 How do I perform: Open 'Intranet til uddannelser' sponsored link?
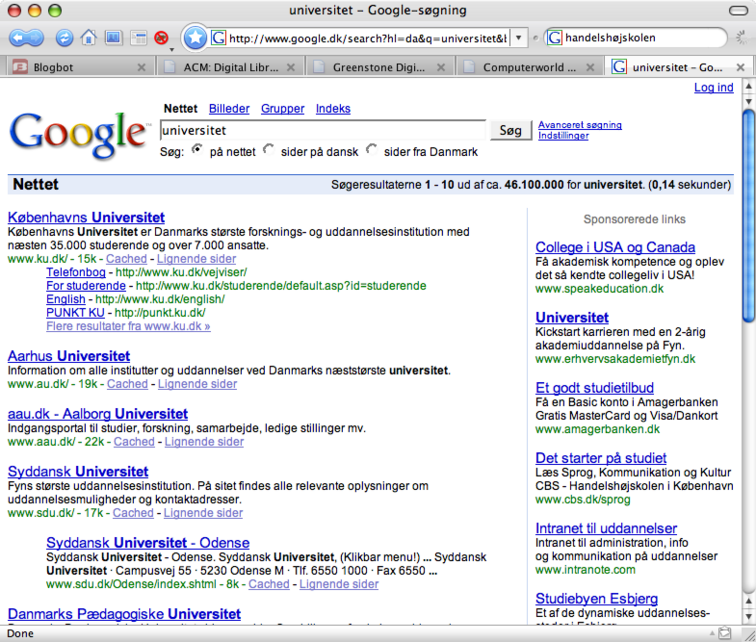pyautogui.click(x=606, y=528)
